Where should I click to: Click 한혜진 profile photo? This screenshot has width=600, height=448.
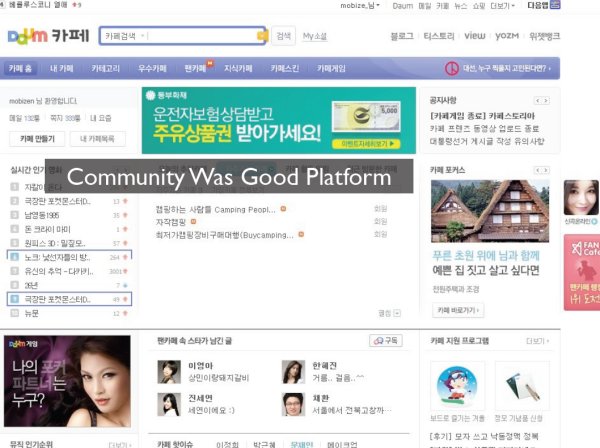[293, 372]
